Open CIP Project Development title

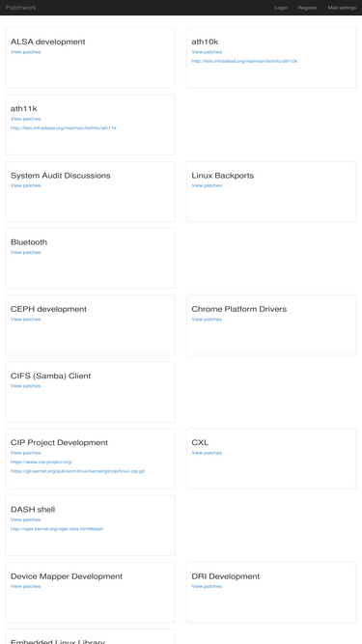(x=59, y=443)
